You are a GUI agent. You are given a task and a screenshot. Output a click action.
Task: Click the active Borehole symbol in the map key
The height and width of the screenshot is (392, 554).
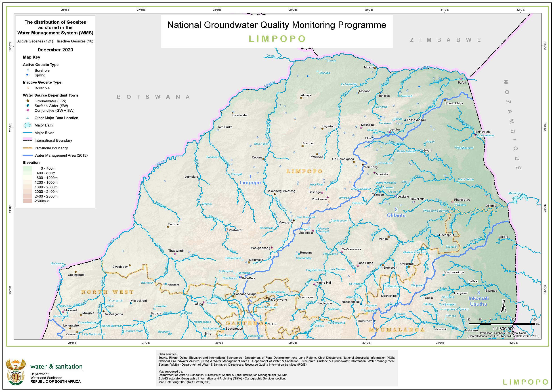[28, 70]
